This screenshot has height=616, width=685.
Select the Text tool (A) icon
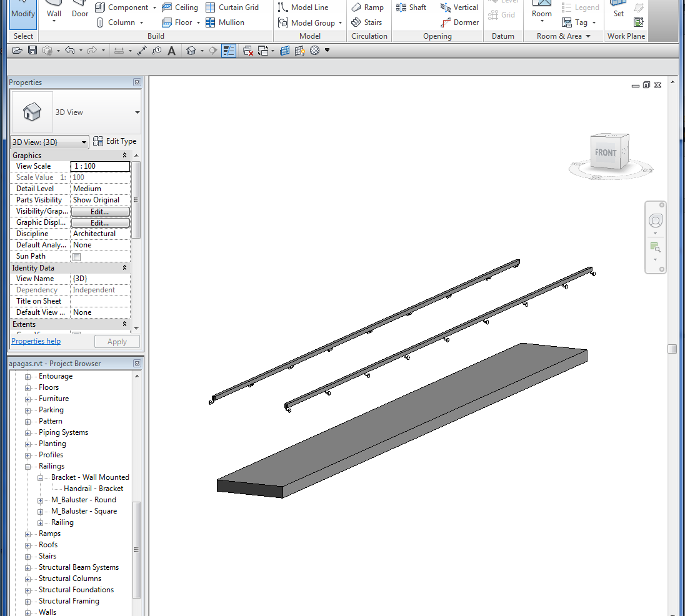point(171,51)
